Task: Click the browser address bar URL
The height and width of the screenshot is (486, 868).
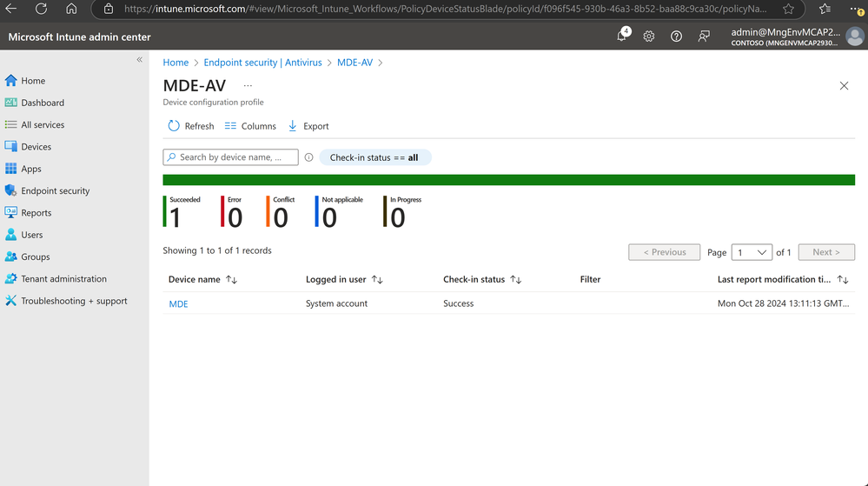Action: [x=446, y=9]
